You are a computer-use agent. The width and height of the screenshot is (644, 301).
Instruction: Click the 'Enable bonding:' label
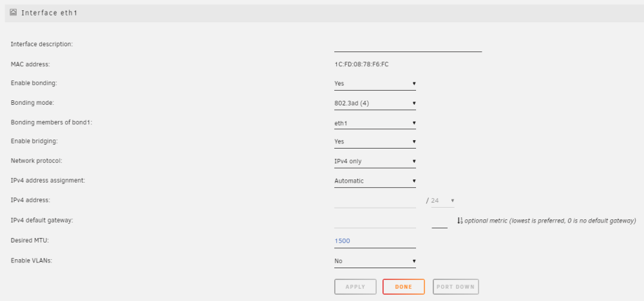(33, 83)
